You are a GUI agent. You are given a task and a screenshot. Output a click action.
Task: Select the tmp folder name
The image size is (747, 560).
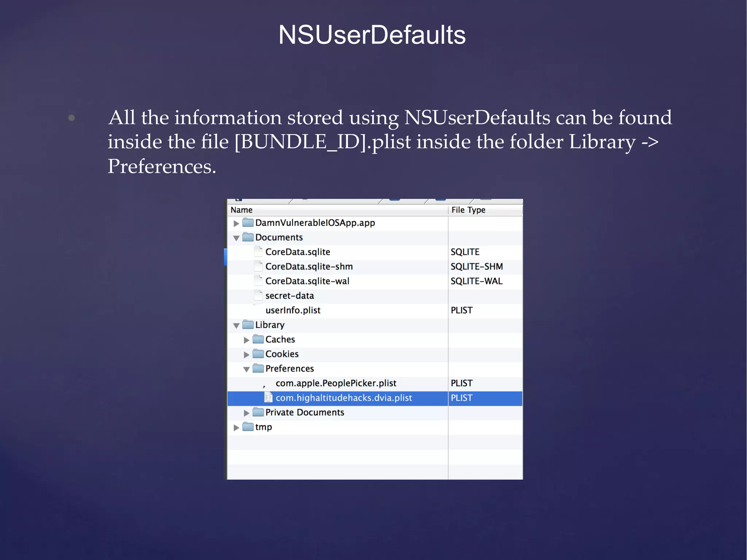click(263, 427)
